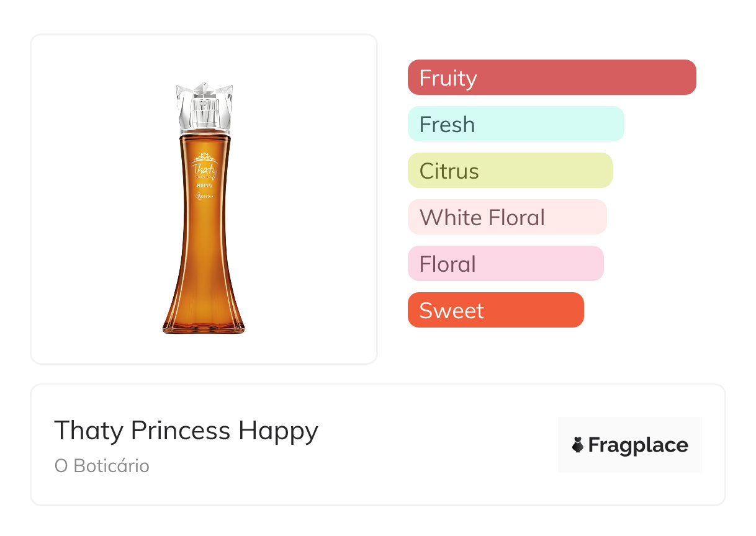Click the Fragplace bottle logo icon
The height and width of the screenshot is (536, 756).
578,445
